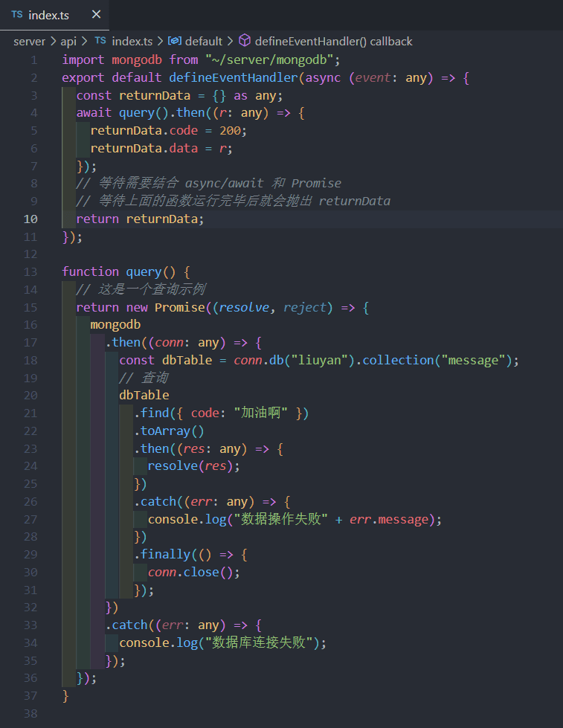
Task: Open the server breadcrumb folder
Action: click(29, 42)
